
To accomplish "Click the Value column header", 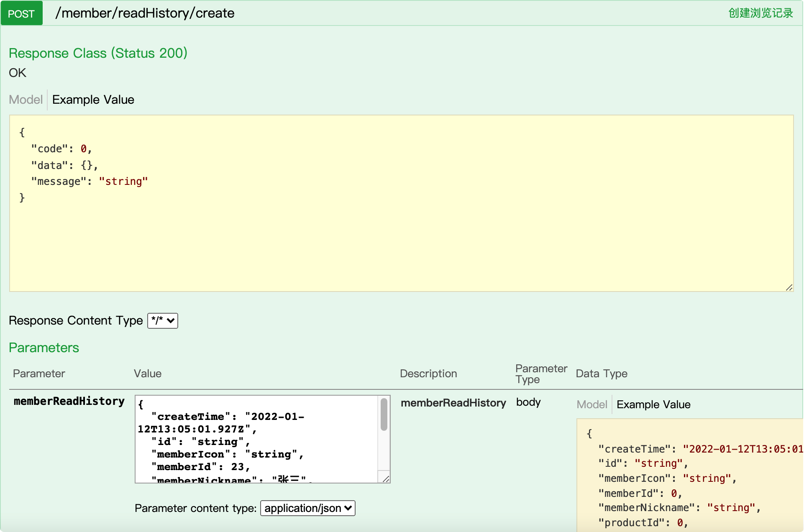I will [148, 373].
